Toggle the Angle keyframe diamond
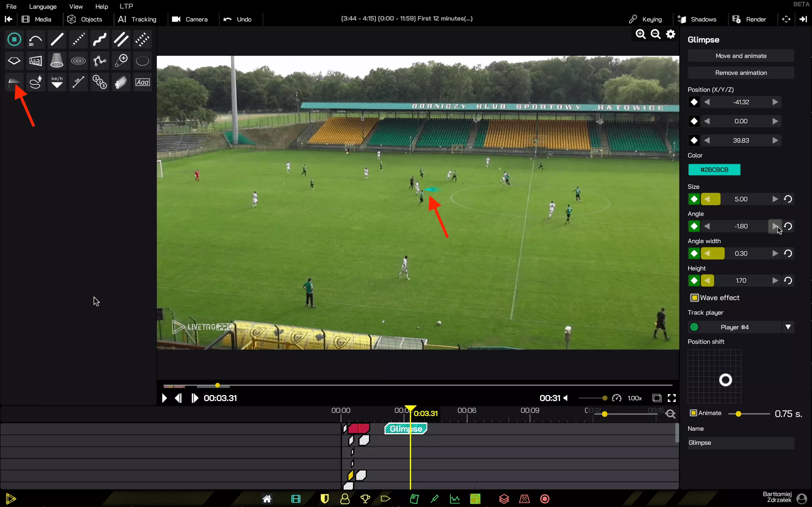The width and height of the screenshot is (812, 507). click(694, 226)
